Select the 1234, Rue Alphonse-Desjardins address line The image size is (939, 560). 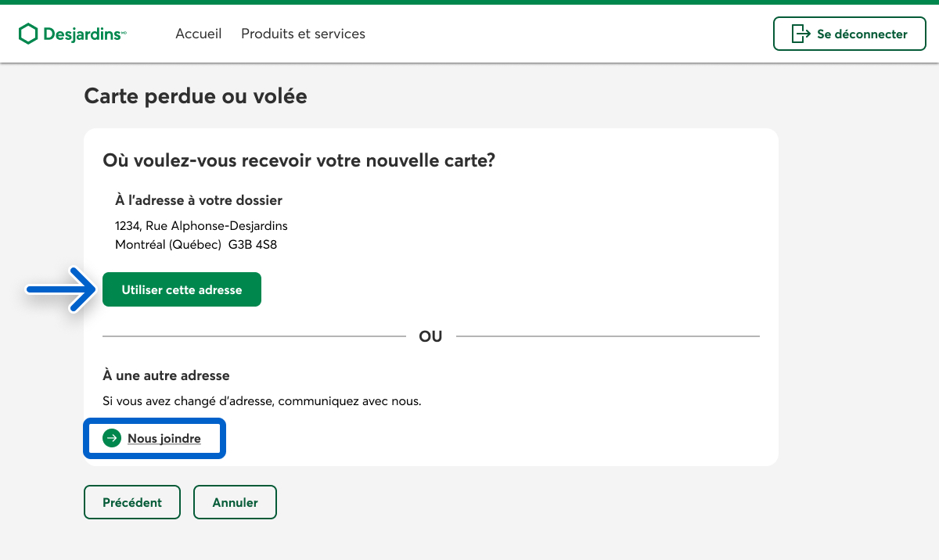pyautogui.click(x=201, y=226)
